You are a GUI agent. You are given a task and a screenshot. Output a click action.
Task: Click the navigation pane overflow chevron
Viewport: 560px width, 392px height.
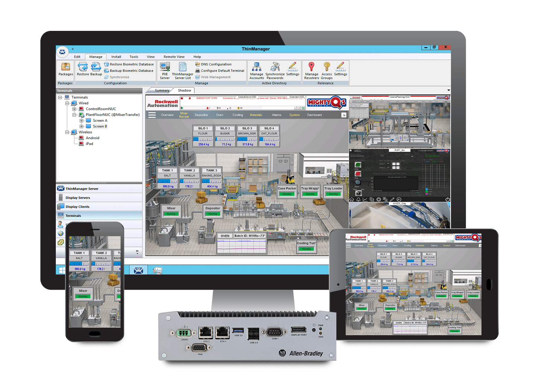tap(137, 252)
